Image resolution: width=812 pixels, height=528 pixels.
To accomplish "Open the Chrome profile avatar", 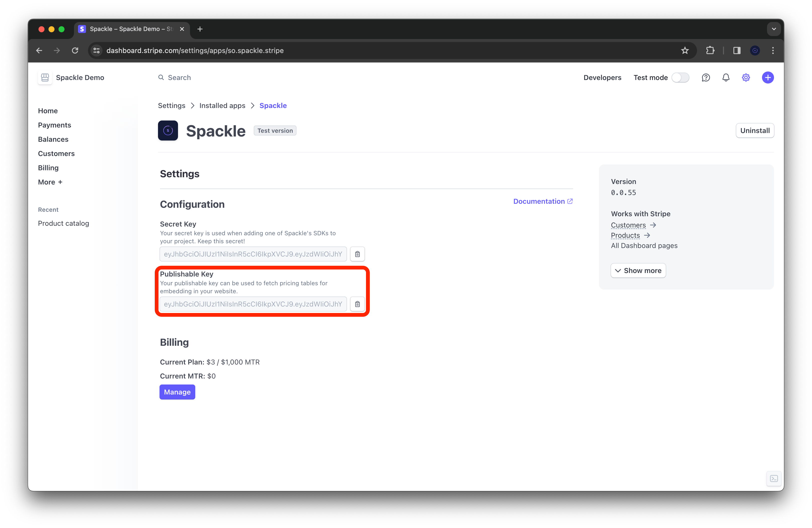I will [x=755, y=50].
